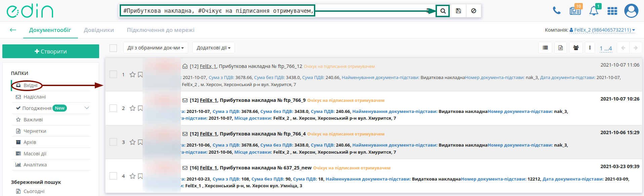Viewport: 644px width, 196px height.
Task: Open news icon with badge 10
Action: 575,11
